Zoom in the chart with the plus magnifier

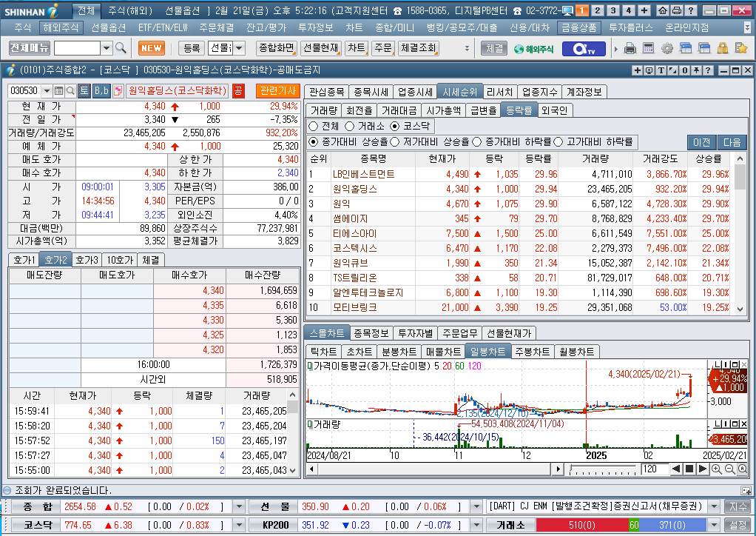pyautogui.click(x=717, y=469)
